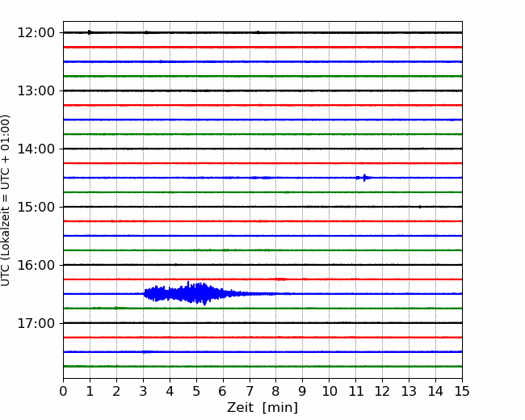
Task: Click the 15 tick label on x-axis
Action: (x=462, y=391)
